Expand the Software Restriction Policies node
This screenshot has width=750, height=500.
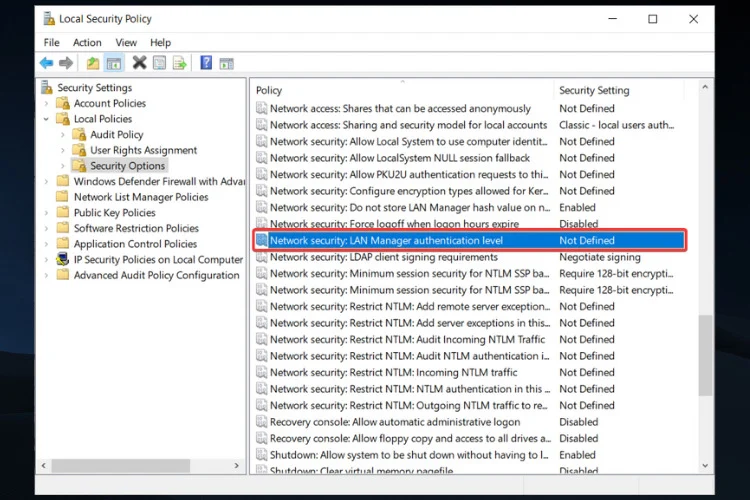pyautogui.click(x=46, y=229)
